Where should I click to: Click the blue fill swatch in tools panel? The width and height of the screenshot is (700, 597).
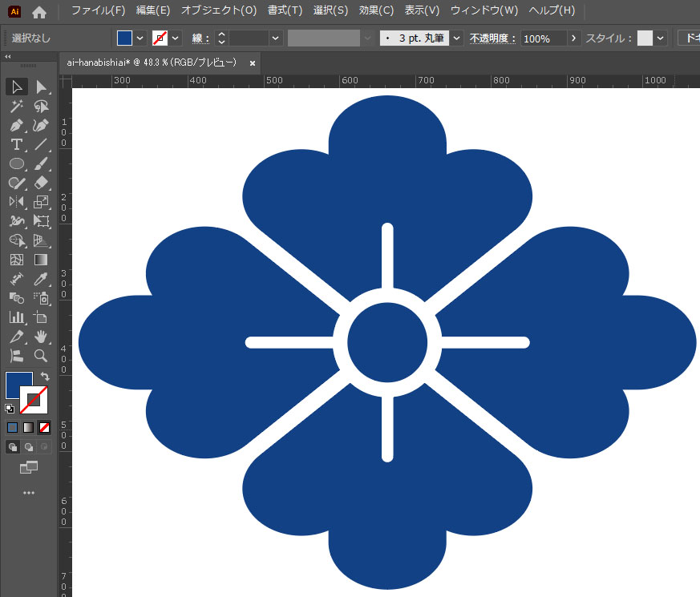18,385
